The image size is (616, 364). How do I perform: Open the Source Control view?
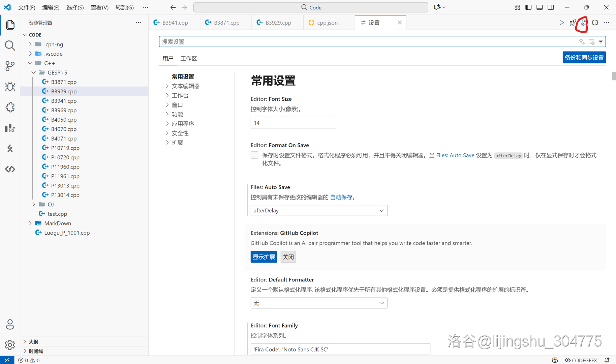(x=10, y=66)
